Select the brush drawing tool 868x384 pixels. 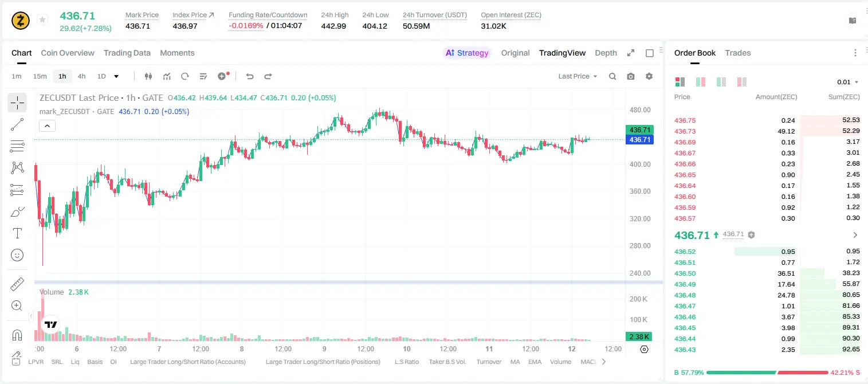point(17,211)
